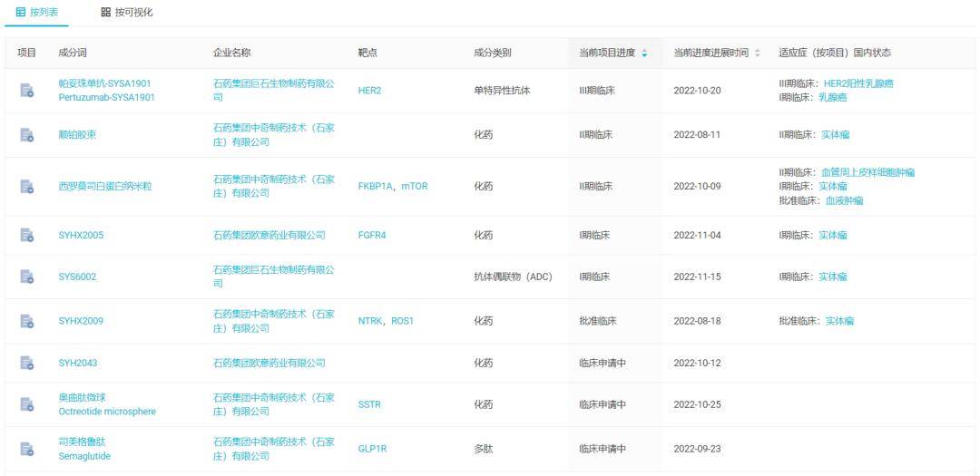Open 司美格鲁肽 Semaglutide link
This screenshot has height=476, width=980.
point(84,449)
